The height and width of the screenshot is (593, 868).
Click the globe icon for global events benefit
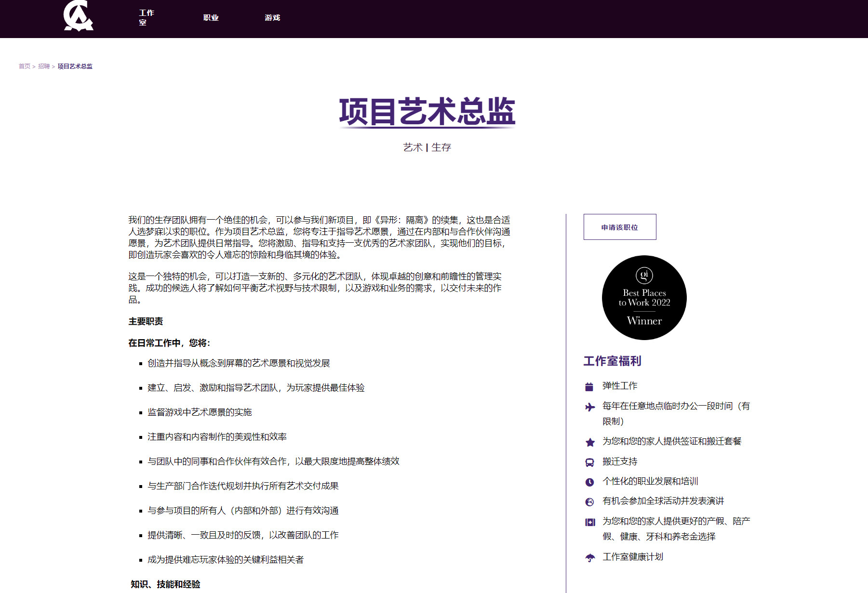589,501
